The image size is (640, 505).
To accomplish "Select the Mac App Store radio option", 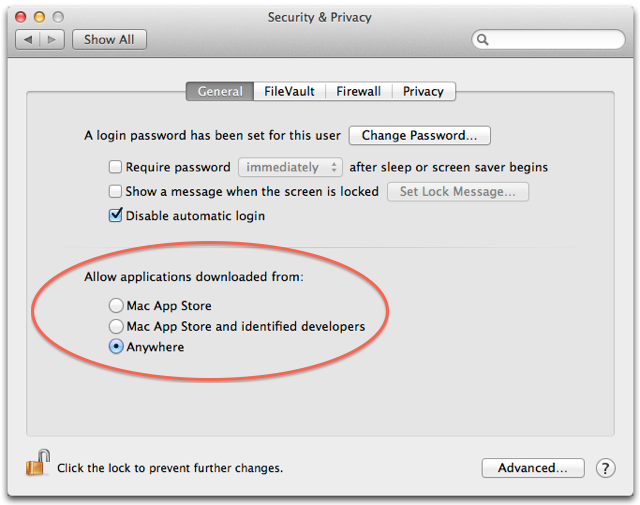I will tap(116, 305).
